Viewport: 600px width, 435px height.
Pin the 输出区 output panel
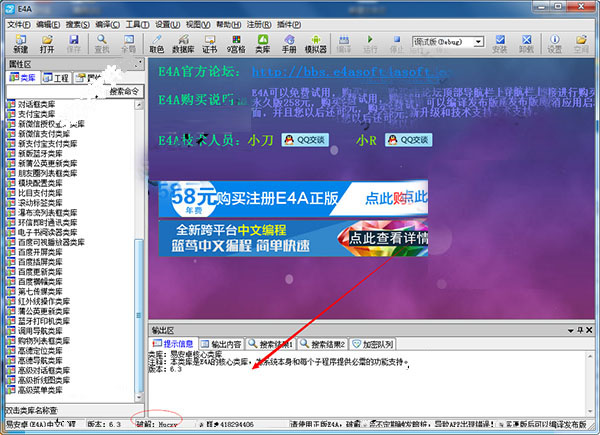point(580,330)
